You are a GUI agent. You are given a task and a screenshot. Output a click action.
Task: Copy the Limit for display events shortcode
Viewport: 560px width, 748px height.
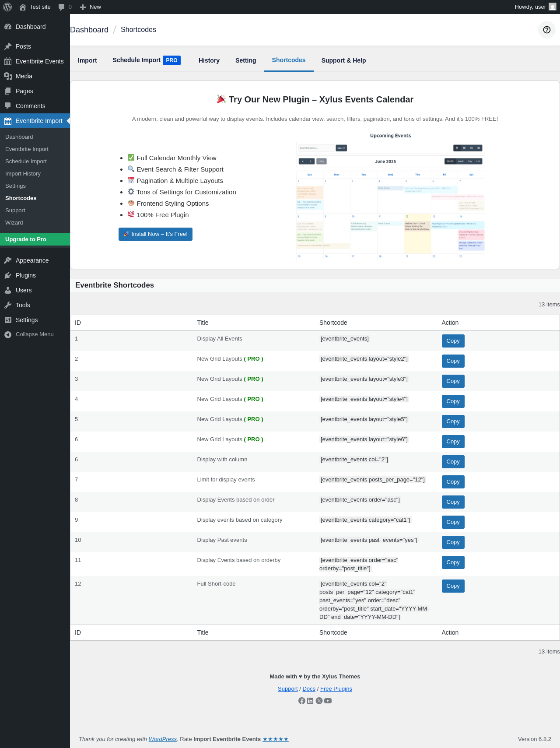[x=453, y=482]
